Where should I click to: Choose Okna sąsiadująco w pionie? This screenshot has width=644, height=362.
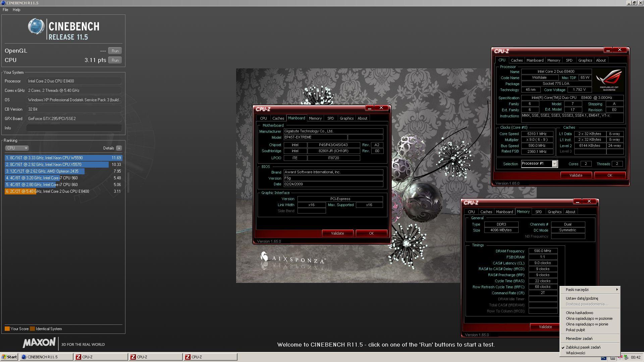[x=590, y=324]
